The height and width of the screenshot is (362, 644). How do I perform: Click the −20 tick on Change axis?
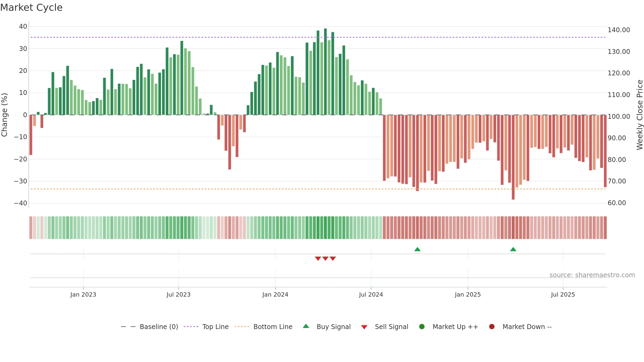pos(21,159)
